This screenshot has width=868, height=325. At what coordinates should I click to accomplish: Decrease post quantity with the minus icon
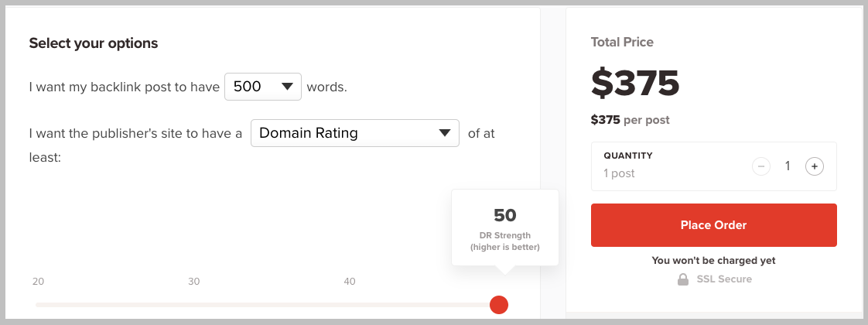click(761, 166)
